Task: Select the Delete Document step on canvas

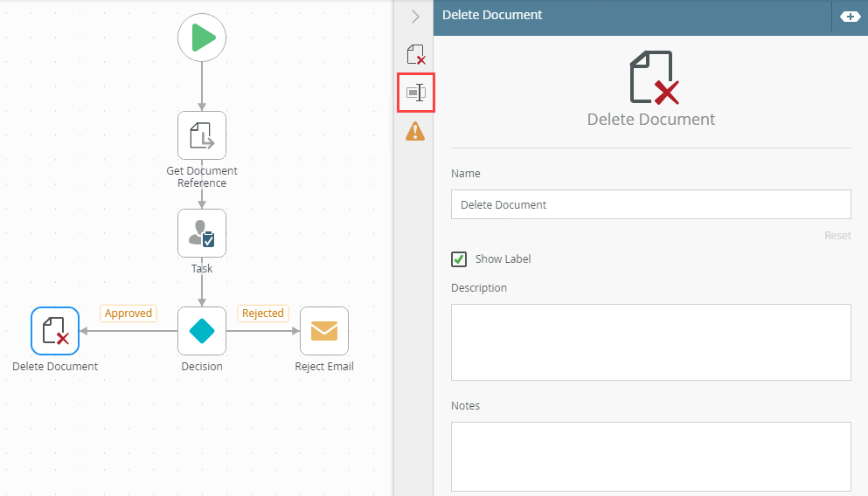Action: 55,331
